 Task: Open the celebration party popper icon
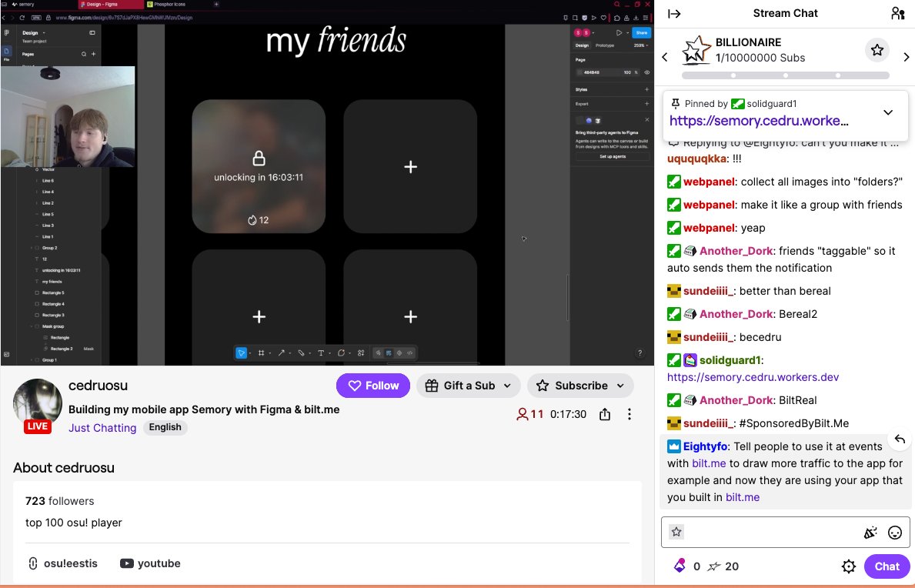pyautogui.click(x=870, y=532)
